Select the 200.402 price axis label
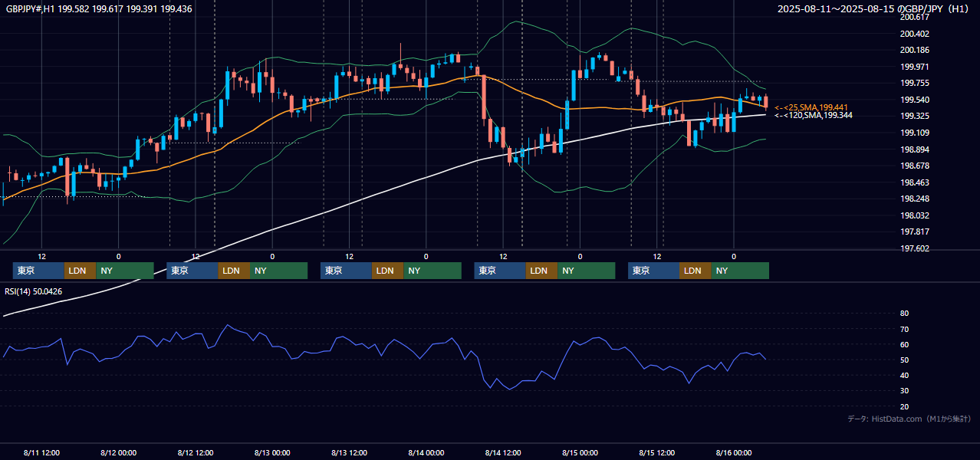The image size is (980, 460). (915, 34)
